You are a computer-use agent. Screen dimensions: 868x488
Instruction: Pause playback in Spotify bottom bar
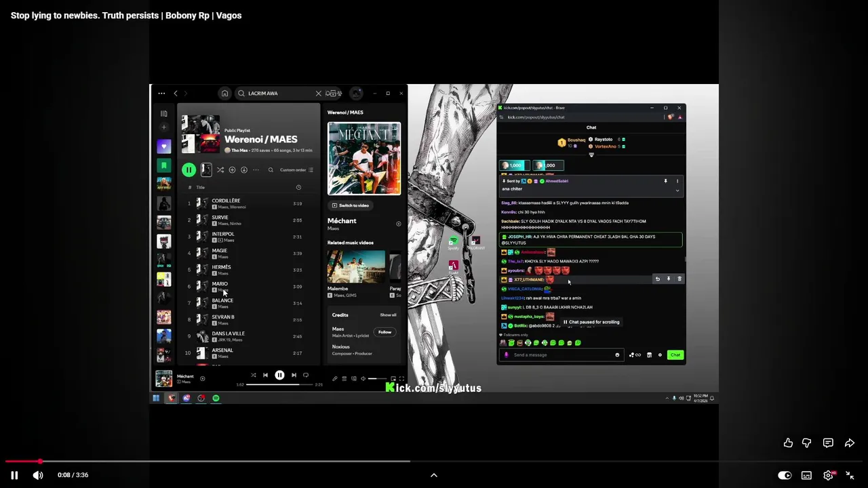[x=279, y=375]
